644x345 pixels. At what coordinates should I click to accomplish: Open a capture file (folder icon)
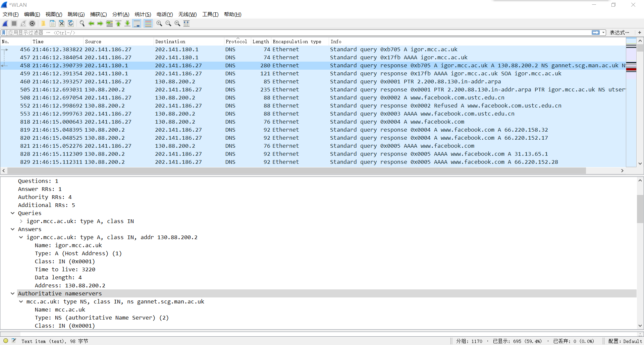tap(43, 23)
